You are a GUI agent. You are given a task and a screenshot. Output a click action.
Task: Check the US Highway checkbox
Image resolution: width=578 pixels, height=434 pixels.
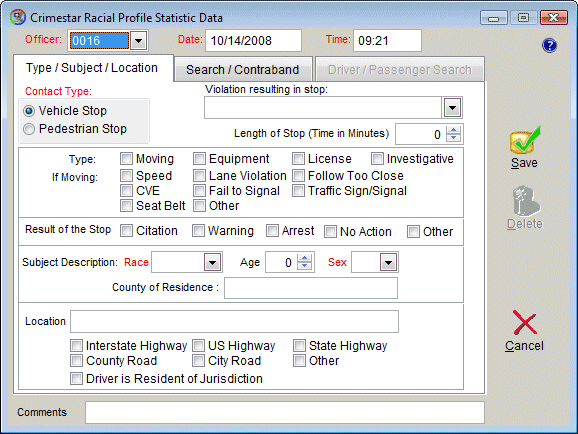198,346
